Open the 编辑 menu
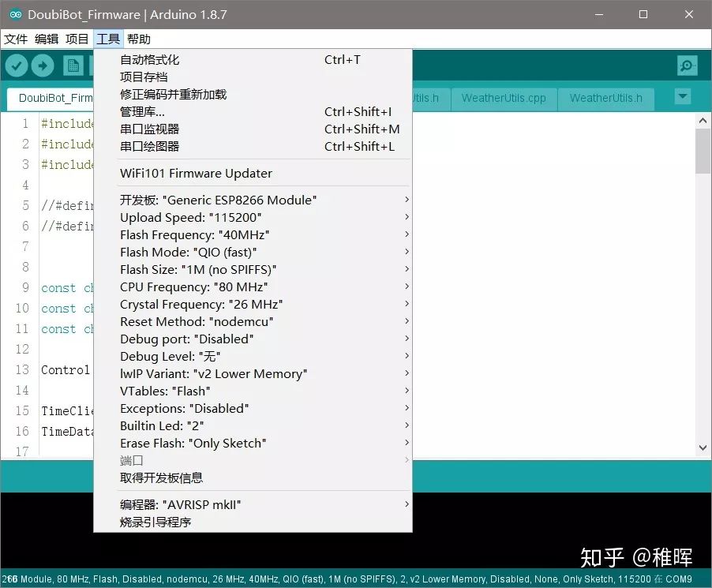 coord(47,39)
